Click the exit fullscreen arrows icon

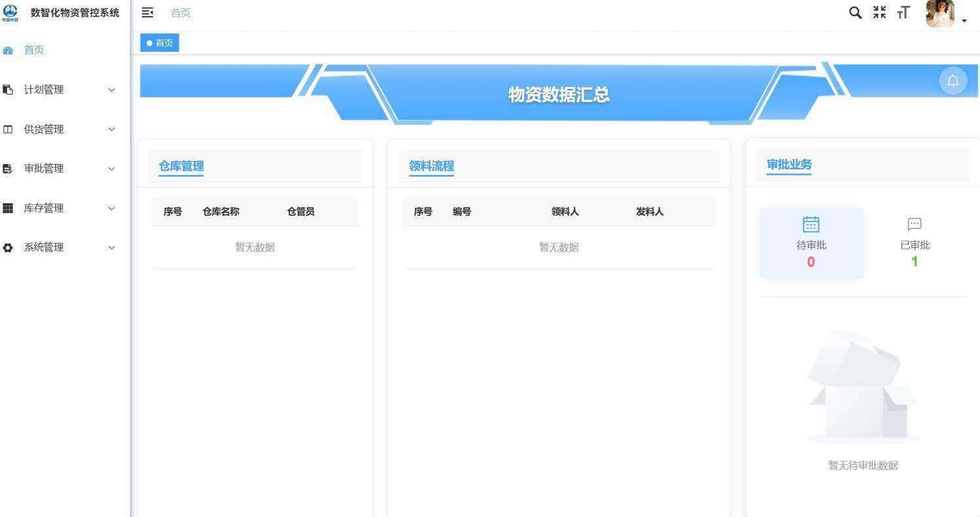[x=879, y=12]
